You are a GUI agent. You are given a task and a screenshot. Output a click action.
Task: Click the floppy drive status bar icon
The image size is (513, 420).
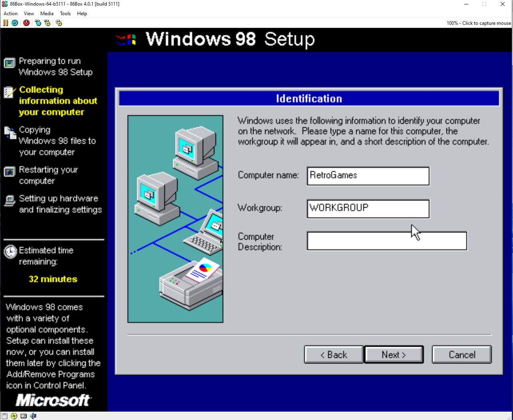coord(4,416)
